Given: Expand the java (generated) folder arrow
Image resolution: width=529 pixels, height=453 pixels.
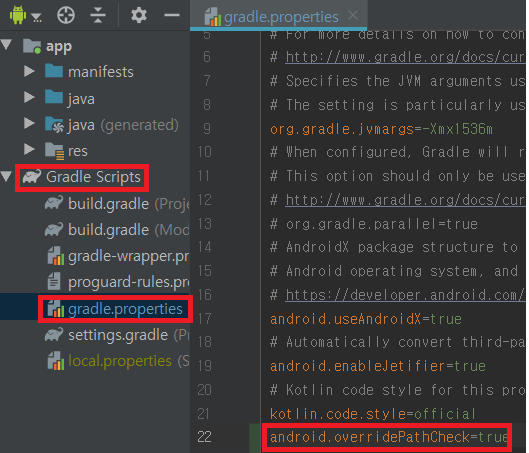Looking at the screenshot, I should (29, 123).
